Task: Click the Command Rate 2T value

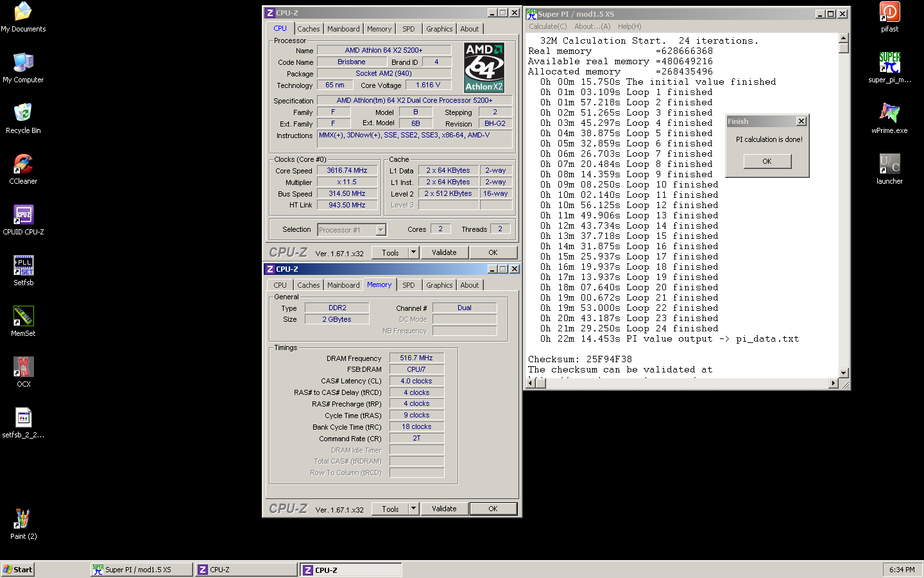Action: [416, 438]
